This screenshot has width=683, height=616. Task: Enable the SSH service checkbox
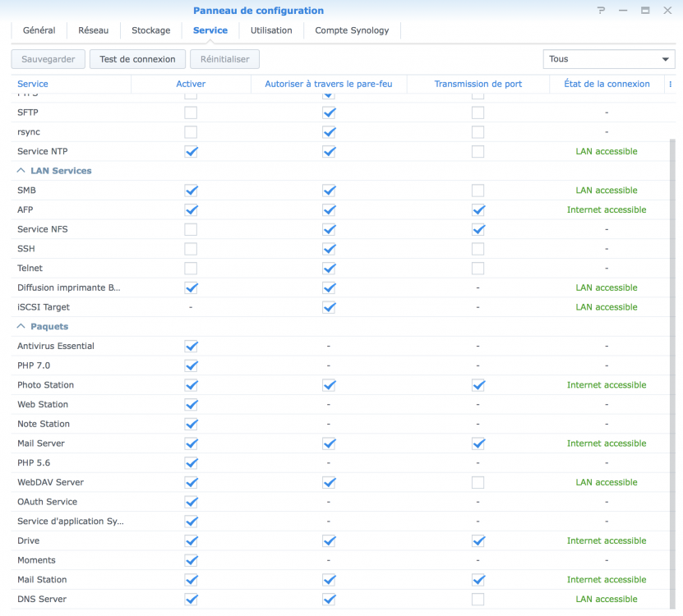point(191,249)
